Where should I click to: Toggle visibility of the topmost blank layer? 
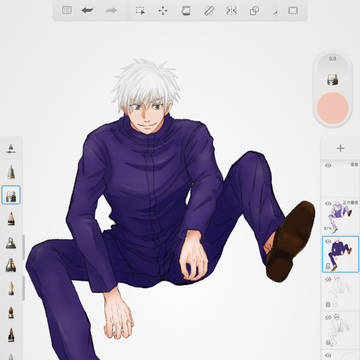click(x=328, y=165)
